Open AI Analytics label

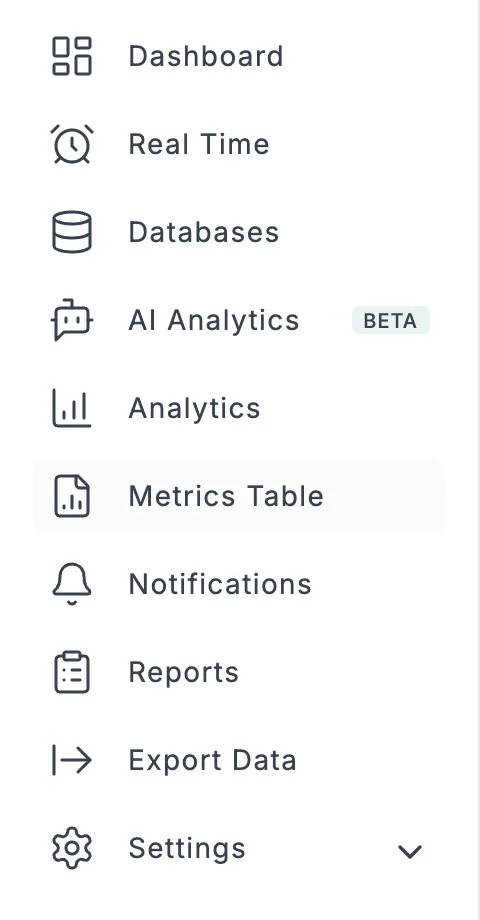[x=214, y=321]
